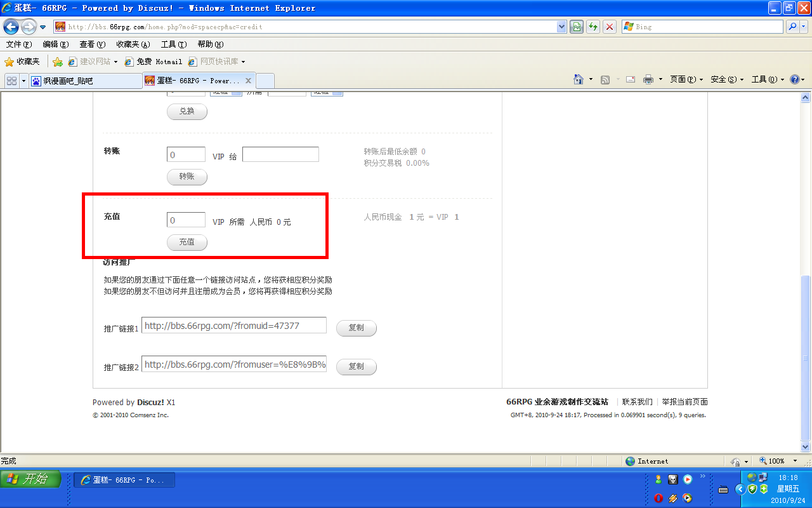Expand the Print options dropdown arrow
Viewport: 812px width, 508px height.
point(660,79)
